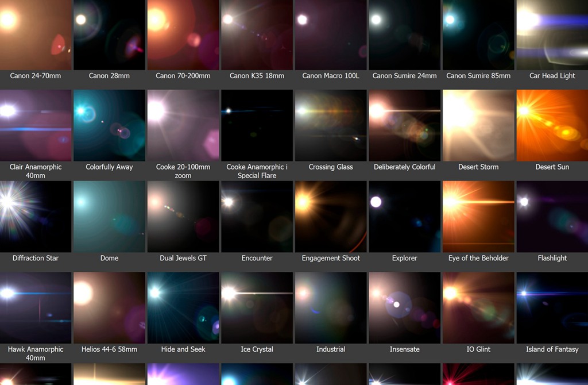Pick the Clair Anamorphic 40mm preset
Viewport: 588px width, 385px height.
click(x=36, y=125)
